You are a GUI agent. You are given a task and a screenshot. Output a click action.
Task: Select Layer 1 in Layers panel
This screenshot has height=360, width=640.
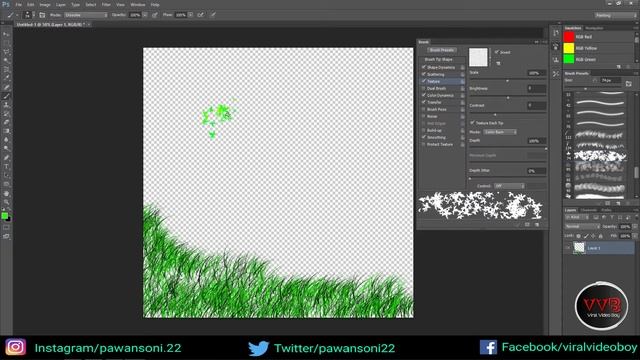pyautogui.click(x=599, y=248)
